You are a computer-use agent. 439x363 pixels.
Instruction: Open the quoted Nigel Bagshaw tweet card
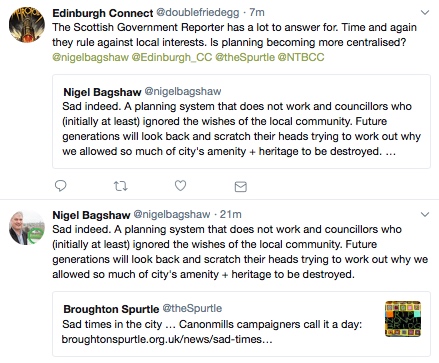[241, 121]
